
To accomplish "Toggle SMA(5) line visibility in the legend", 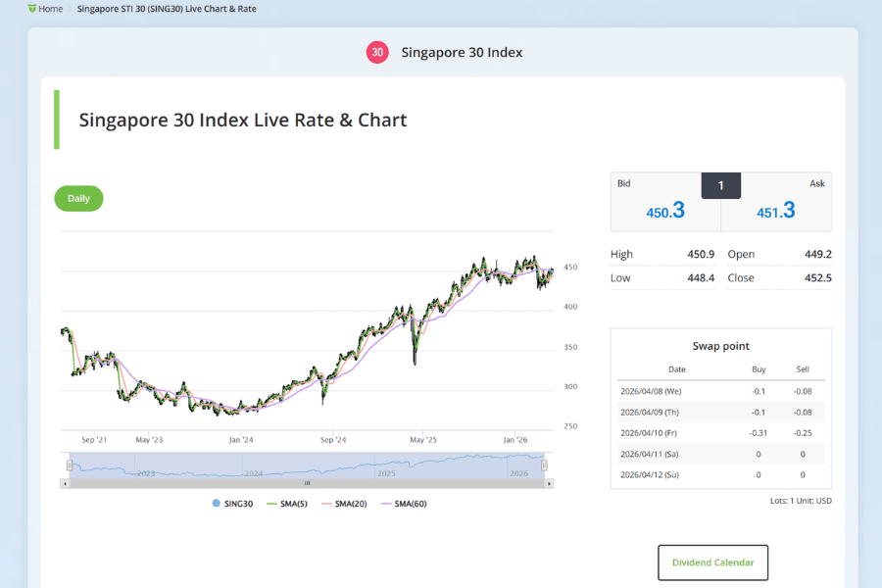I will [x=288, y=503].
